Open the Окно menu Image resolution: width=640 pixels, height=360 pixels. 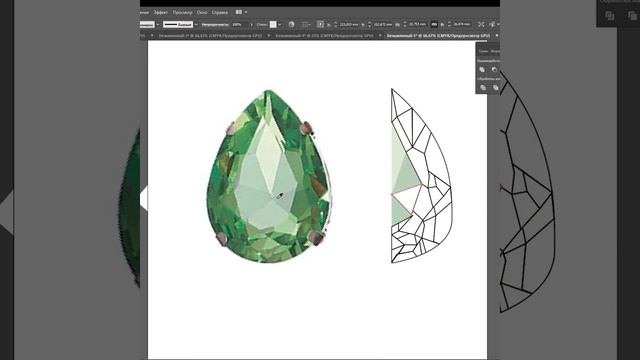(202, 12)
